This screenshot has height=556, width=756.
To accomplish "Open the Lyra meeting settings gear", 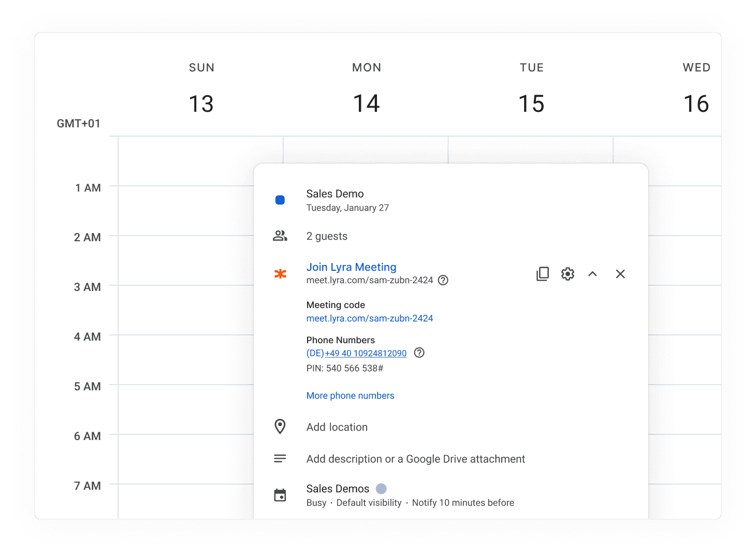I will coord(568,274).
